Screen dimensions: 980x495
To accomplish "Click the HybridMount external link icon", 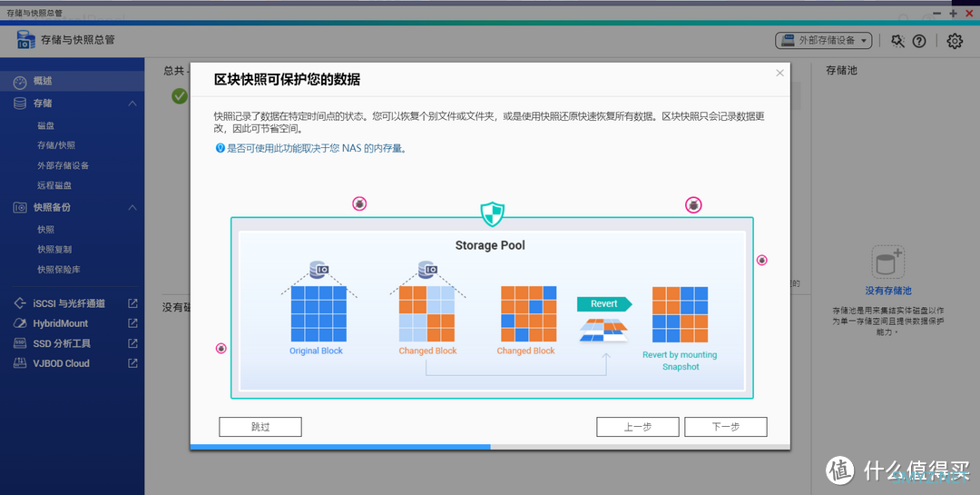I will [132, 323].
